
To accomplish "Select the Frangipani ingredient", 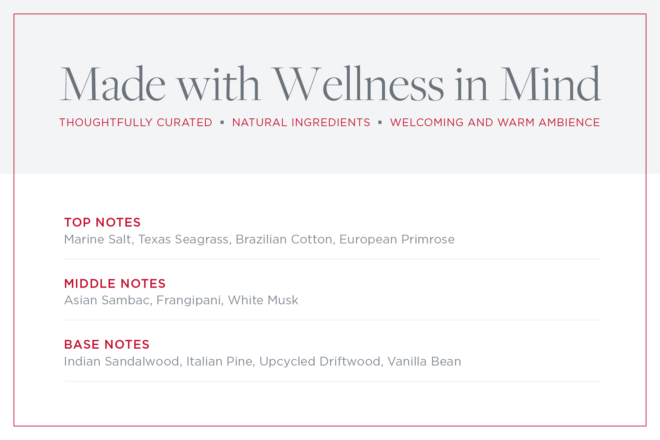I will (x=188, y=300).
